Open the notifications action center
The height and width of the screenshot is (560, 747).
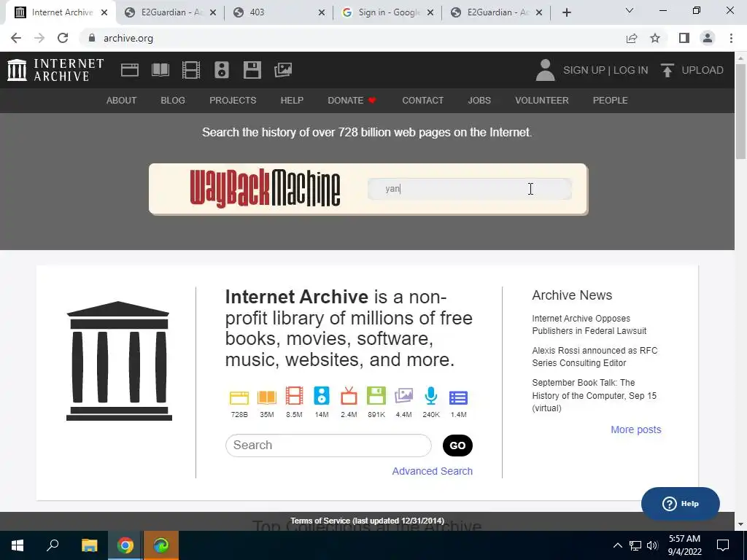point(723,545)
